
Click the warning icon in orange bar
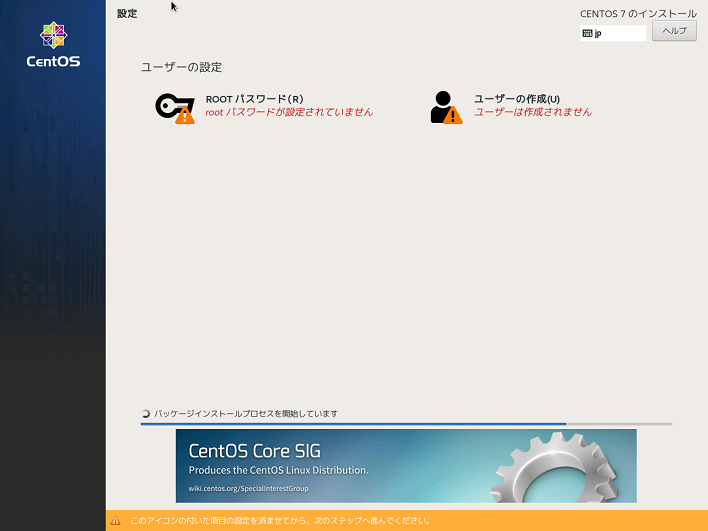[x=116, y=521]
